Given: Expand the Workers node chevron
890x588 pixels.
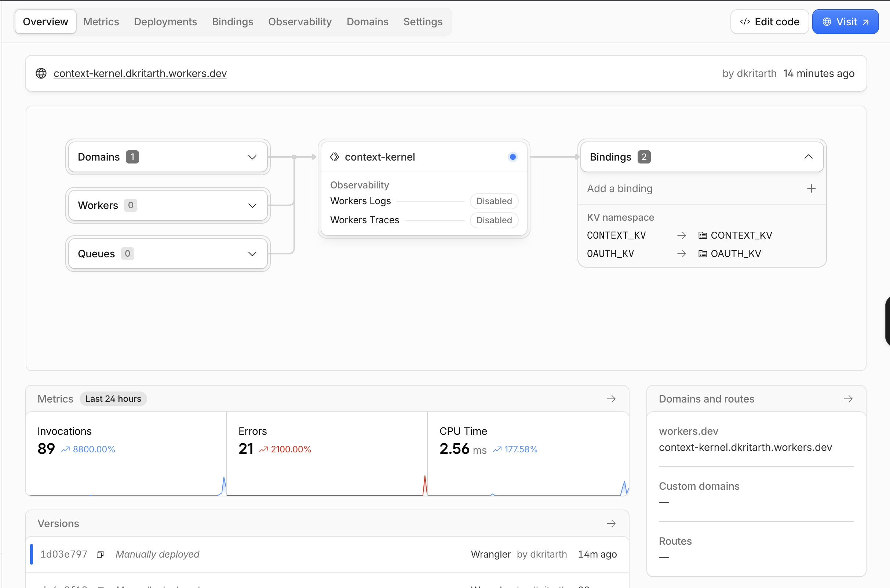Looking at the screenshot, I should [x=252, y=206].
